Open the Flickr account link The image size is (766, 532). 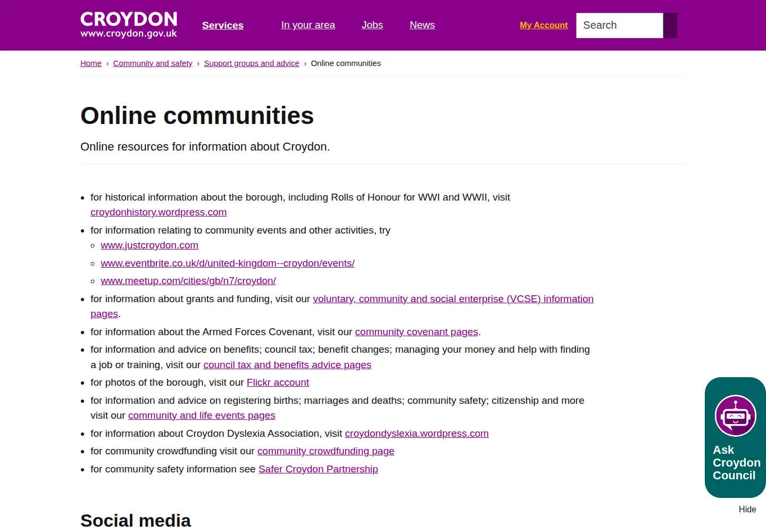pyautogui.click(x=278, y=383)
